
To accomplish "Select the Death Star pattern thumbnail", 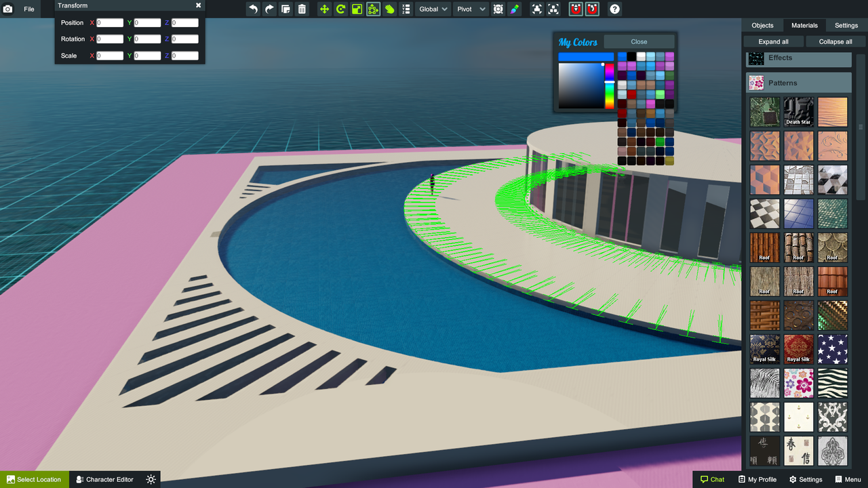I will click(x=798, y=112).
